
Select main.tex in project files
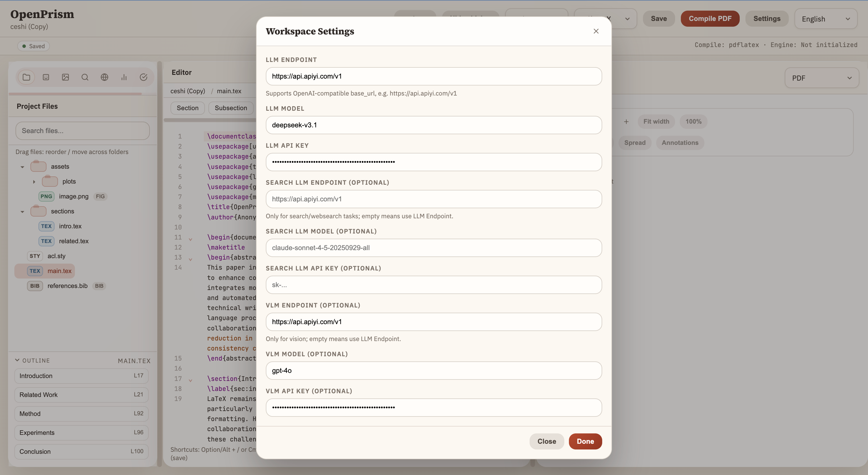pos(44,271)
